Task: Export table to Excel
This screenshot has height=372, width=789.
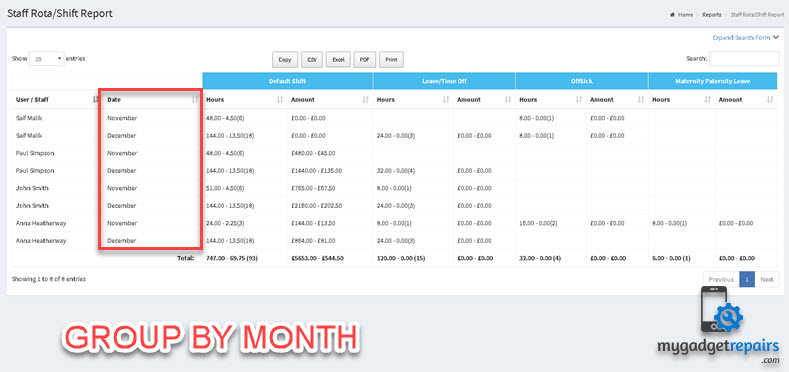Action: [338, 60]
